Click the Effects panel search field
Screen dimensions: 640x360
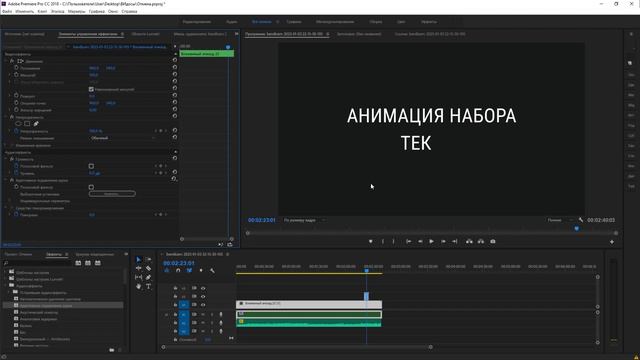click(39, 263)
